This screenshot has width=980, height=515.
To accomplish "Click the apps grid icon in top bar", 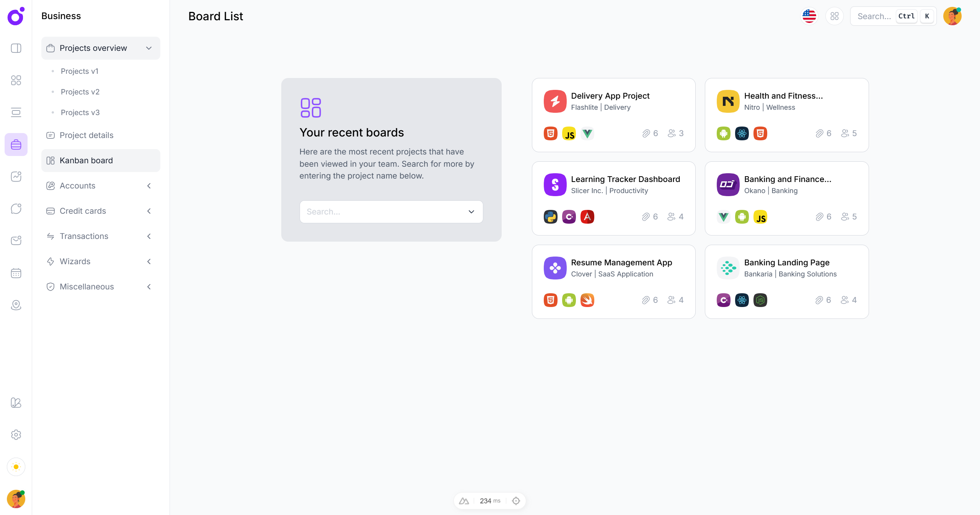I will click(x=835, y=16).
